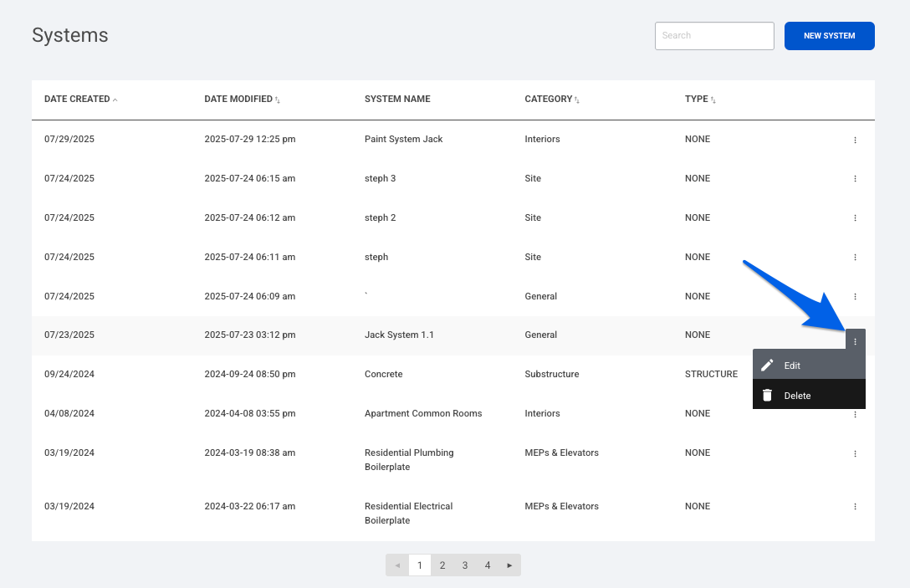This screenshot has height=588, width=910.
Task: Go to pagination page 3
Action: click(465, 565)
